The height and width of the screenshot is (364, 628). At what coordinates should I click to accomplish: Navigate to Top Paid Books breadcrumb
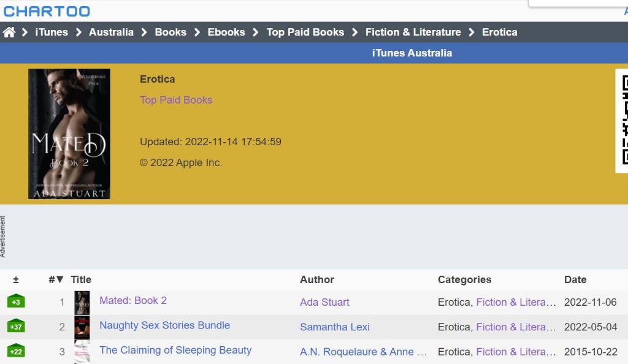click(x=305, y=32)
